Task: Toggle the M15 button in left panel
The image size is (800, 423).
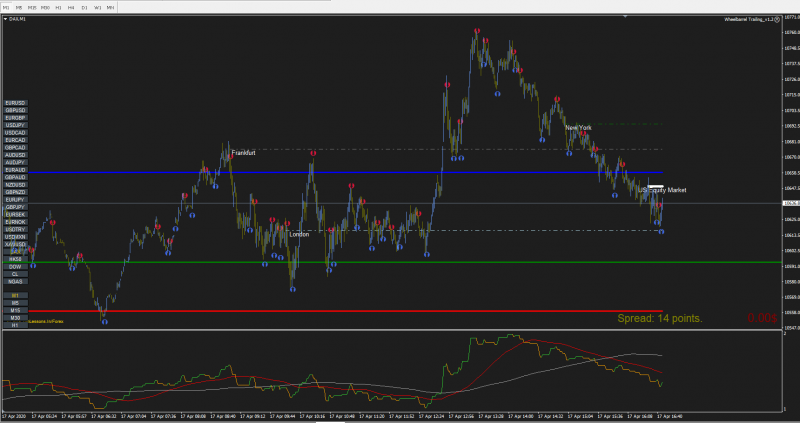Action: pos(15,311)
